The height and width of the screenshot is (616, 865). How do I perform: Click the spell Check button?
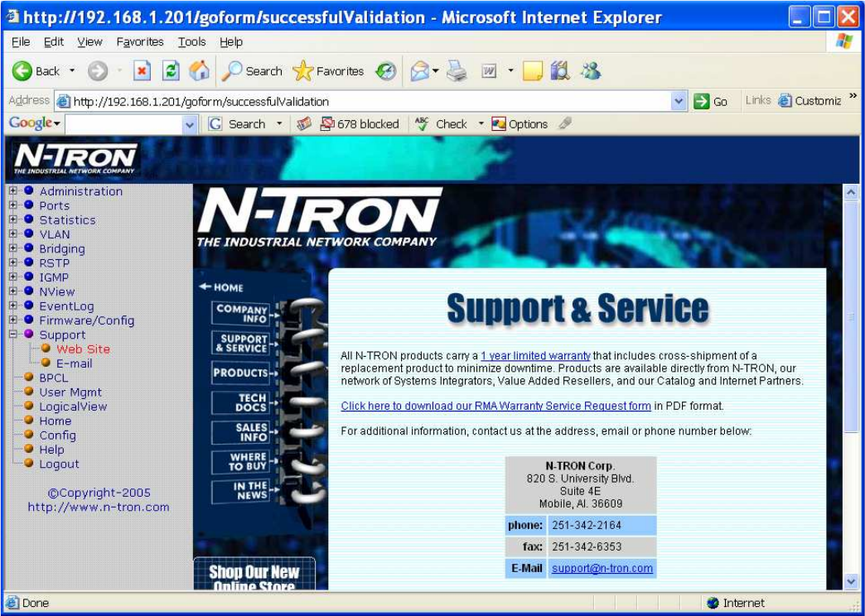tap(442, 124)
